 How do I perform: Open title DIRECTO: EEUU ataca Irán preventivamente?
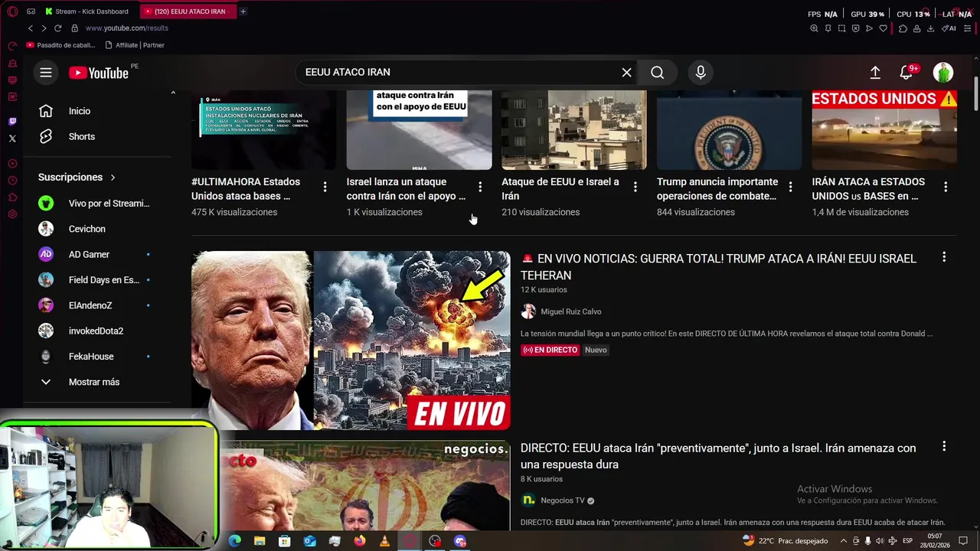[718, 456]
